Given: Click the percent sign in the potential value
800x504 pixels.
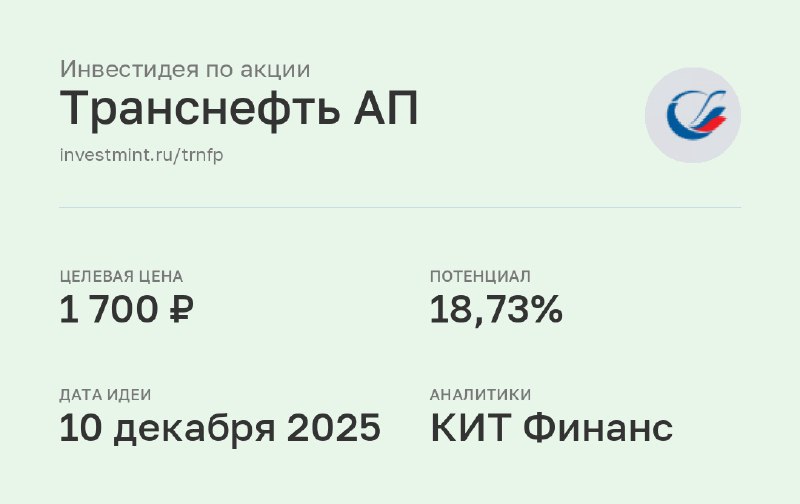Looking at the screenshot, I should coord(547,309).
